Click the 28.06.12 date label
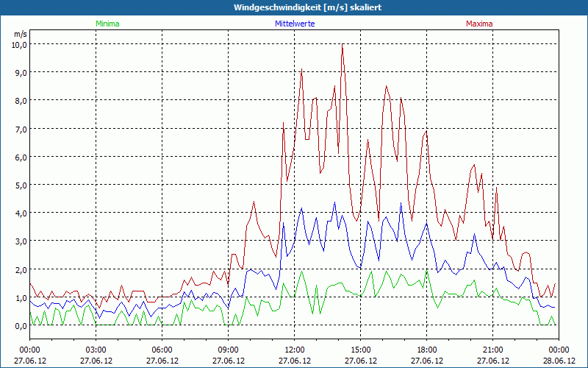This screenshot has height=368, width=588. coord(559,361)
